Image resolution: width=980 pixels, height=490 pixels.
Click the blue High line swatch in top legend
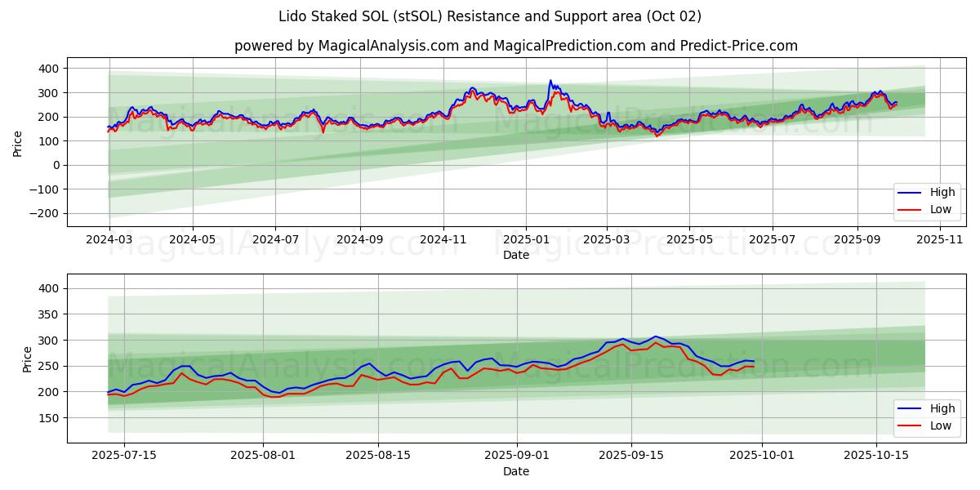pos(910,193)
